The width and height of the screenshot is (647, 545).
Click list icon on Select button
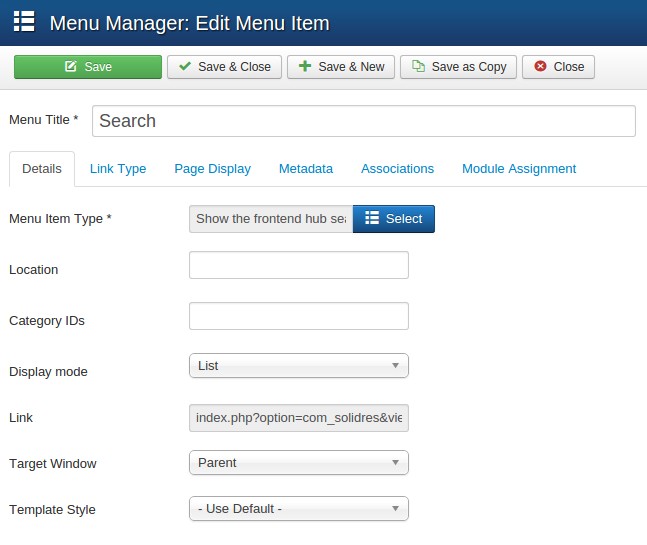(371, 219)
